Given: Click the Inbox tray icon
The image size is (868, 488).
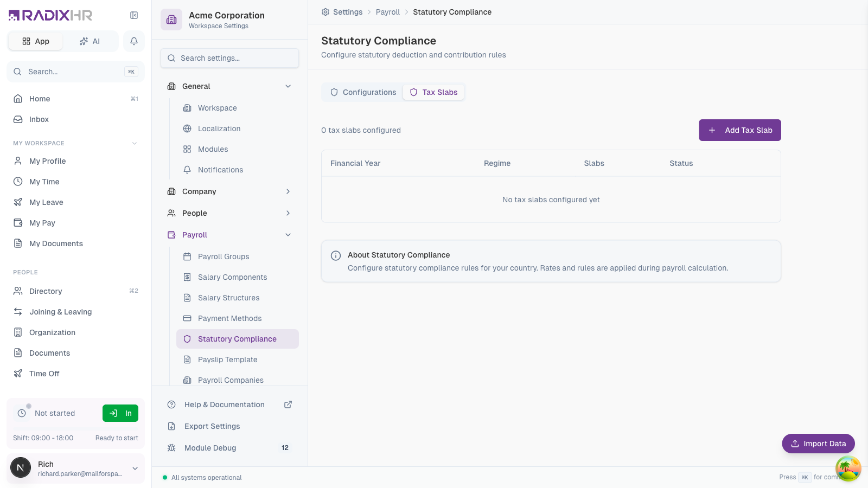Looking at the screenshot, I should tap(18, 119).
